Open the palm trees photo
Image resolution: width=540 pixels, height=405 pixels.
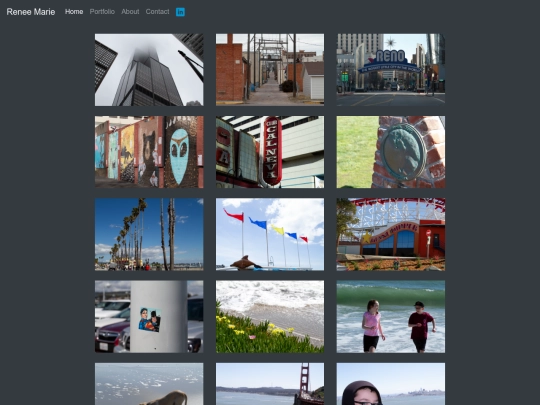149,234
